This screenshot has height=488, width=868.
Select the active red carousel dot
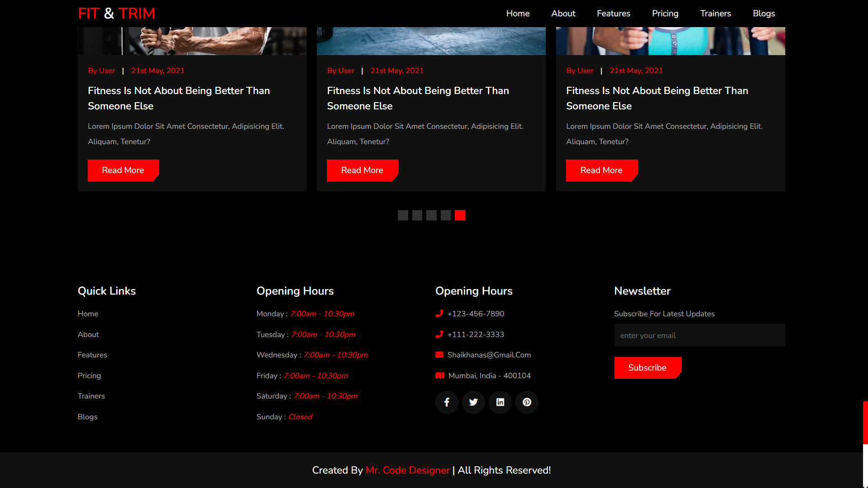pos(460,216)
